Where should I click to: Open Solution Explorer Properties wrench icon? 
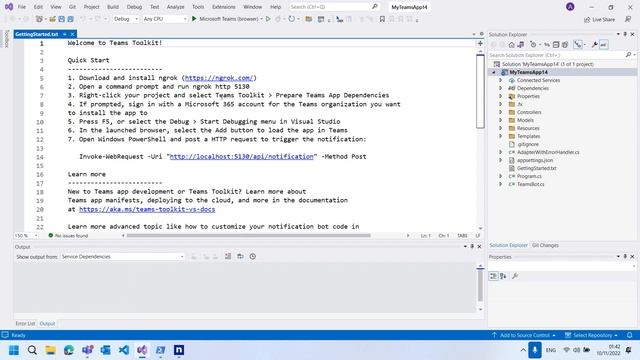pyautogui.click(x=594, y=44)
